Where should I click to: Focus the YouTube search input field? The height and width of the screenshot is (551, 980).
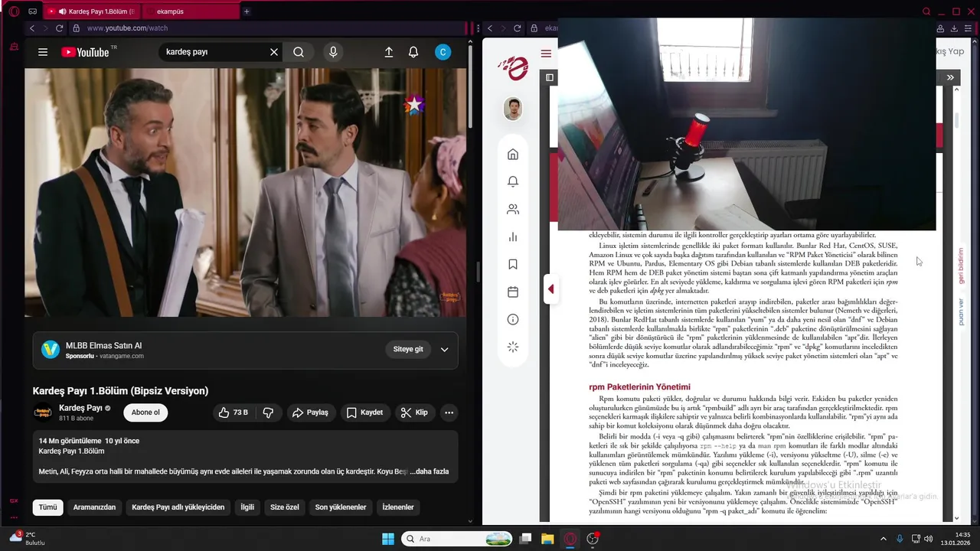tap(214, 52)
